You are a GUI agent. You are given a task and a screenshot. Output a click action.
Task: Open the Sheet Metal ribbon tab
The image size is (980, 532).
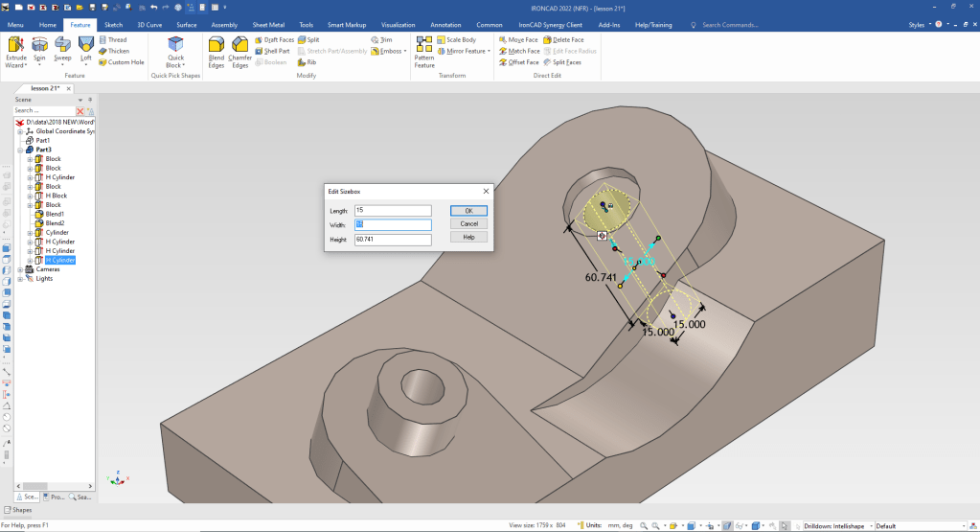(268, 24)
